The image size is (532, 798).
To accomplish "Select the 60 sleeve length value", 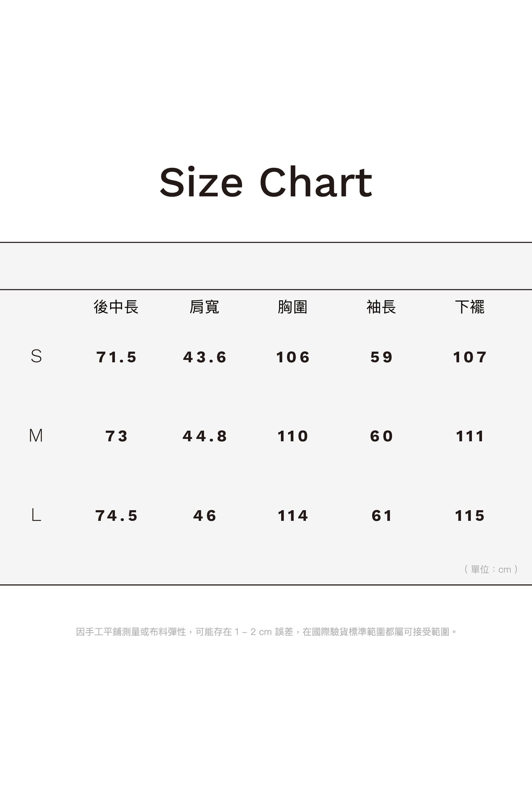I will pyautogui.click(x=381, y=436).
